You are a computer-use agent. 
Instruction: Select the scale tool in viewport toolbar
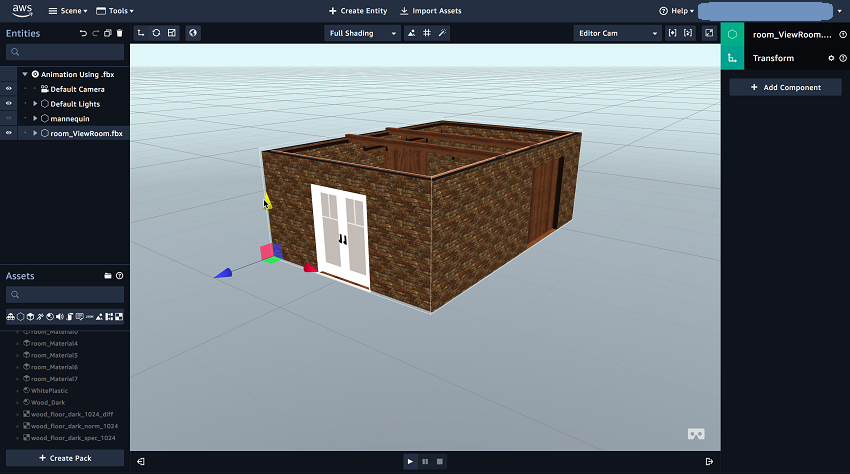pos(172,33)
